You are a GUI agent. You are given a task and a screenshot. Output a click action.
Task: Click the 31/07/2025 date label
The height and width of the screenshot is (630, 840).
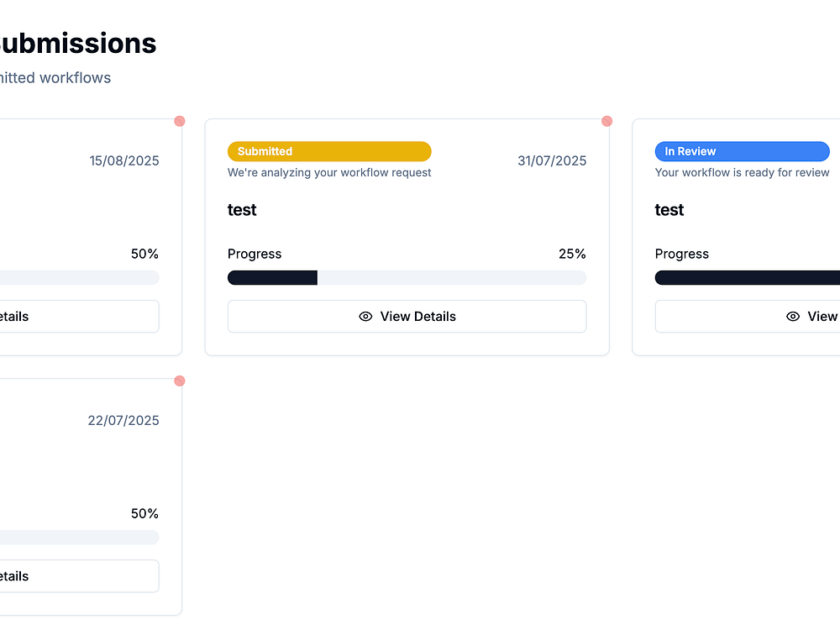(552, 161)
